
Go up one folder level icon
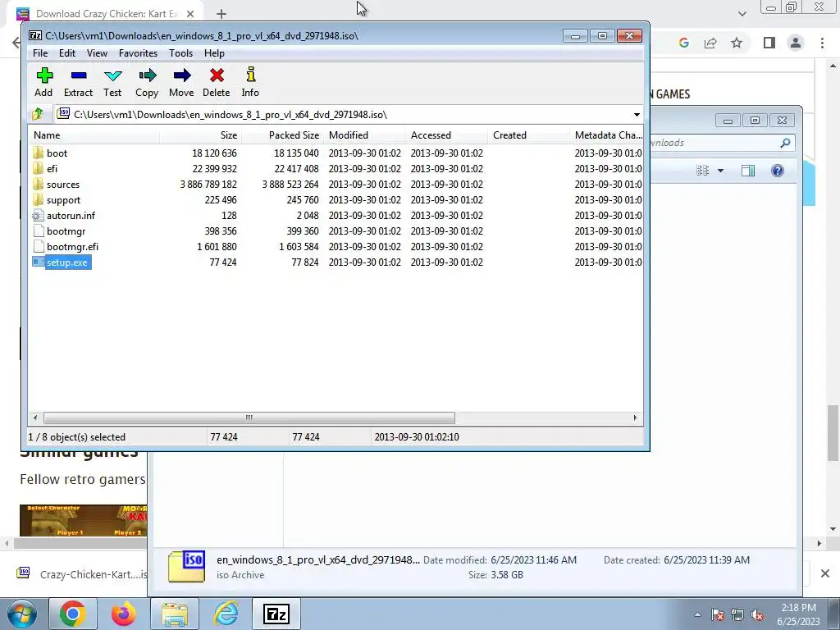coord(38,114)
